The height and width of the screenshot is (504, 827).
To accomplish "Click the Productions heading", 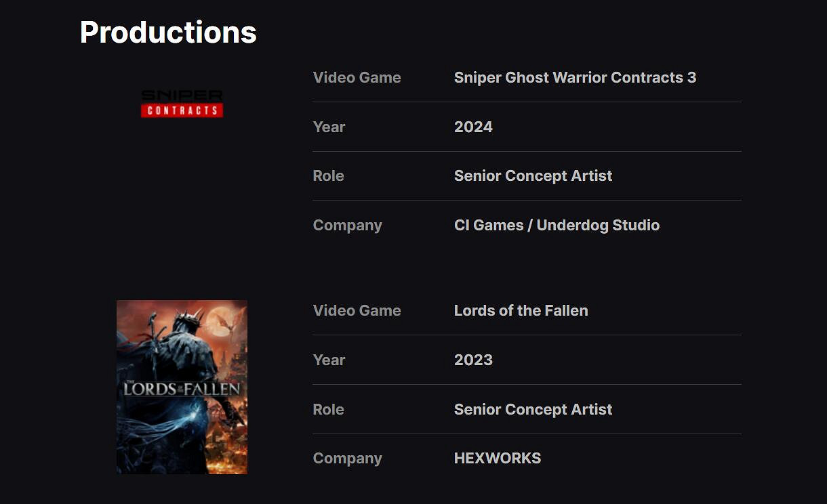I will pos(168,32).
